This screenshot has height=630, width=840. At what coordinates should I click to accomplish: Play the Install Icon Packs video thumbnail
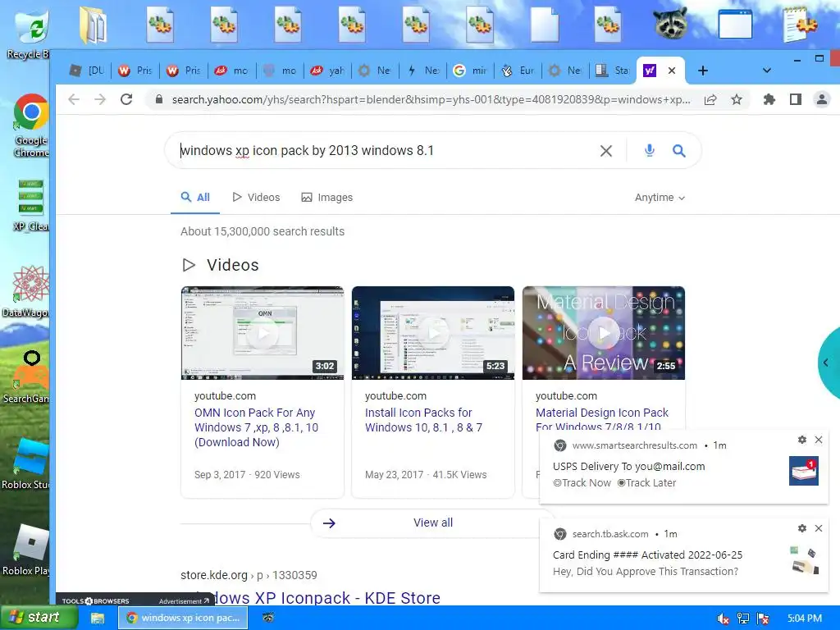point(433,333)
